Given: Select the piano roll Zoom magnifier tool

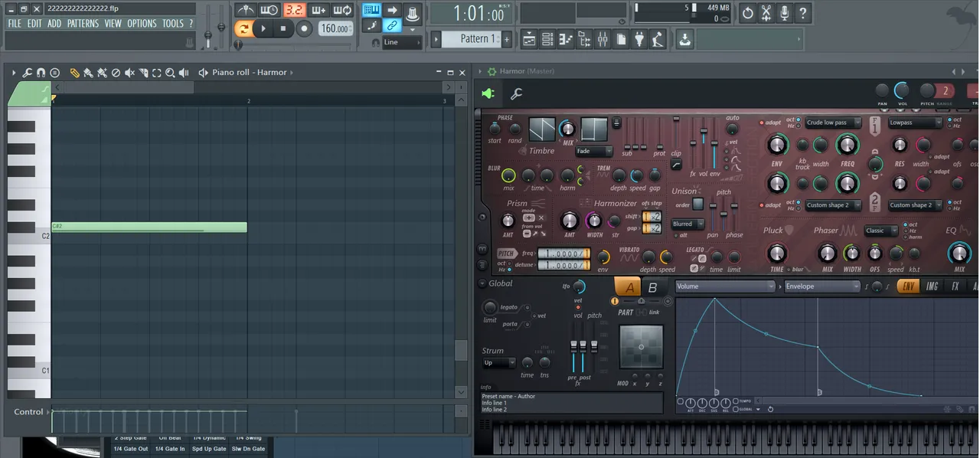Looking at the screenshot, I should [170, 73].
